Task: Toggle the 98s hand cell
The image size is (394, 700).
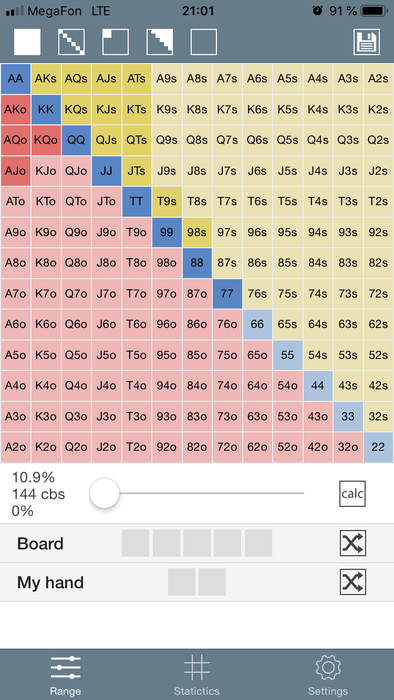Action: [197, 233]
